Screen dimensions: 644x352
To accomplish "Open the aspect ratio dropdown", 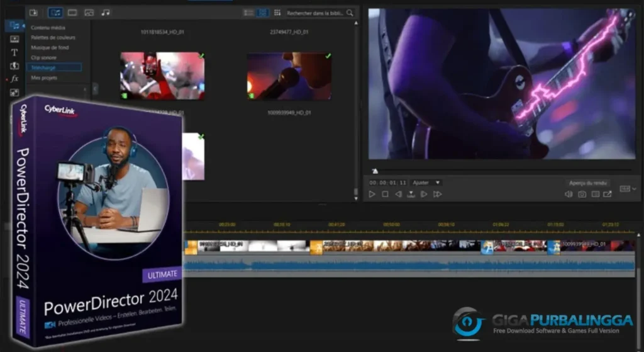I will coord(628,188).
